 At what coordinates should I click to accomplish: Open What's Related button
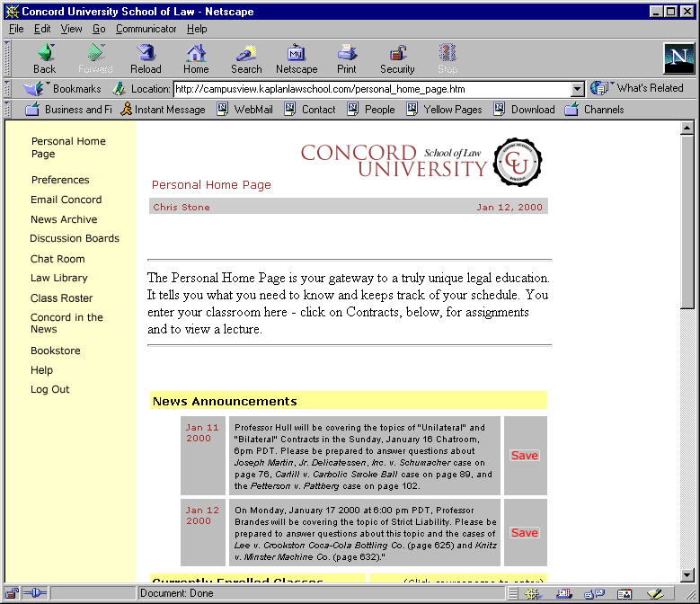click(x=637, y=88)
